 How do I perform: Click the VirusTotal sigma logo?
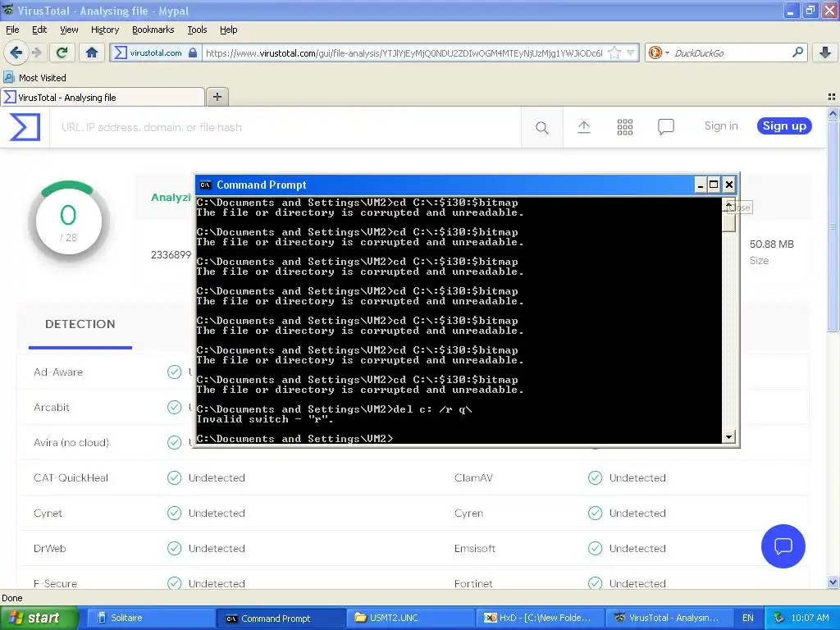coord(25,127)
